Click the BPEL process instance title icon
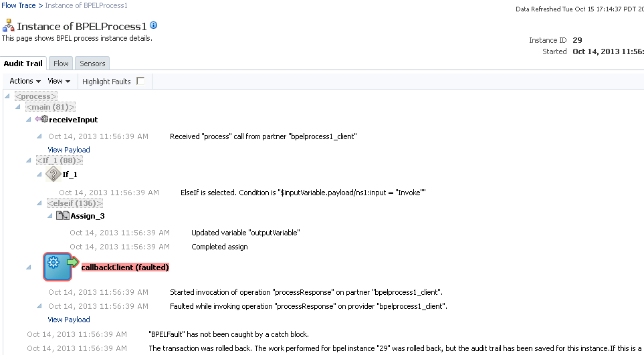Viewport: 644px width, 355px height. pos(8,25)
